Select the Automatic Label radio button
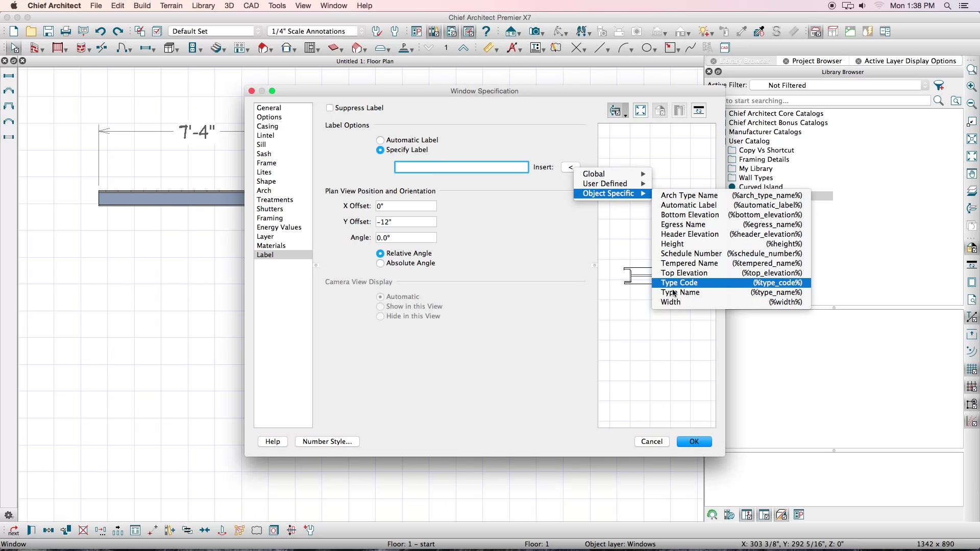 [380, 140]
